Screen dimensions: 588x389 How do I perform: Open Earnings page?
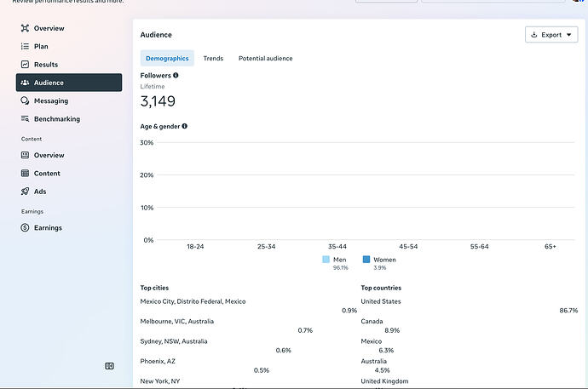[69, 227]
